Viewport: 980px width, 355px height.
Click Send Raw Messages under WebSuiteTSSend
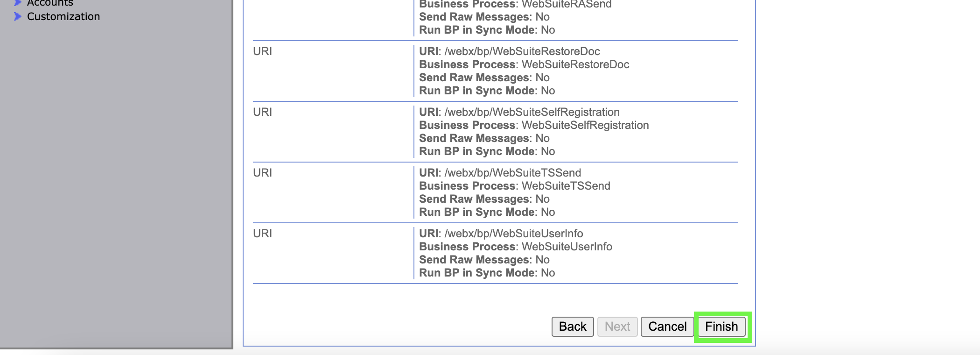pos(484,199)
